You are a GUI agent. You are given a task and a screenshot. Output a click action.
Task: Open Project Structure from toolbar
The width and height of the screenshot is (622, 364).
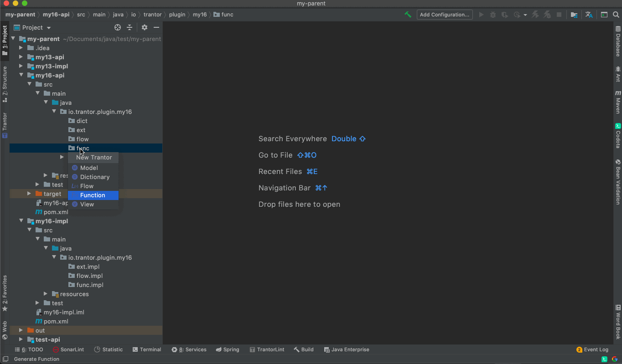click(574, 15)
